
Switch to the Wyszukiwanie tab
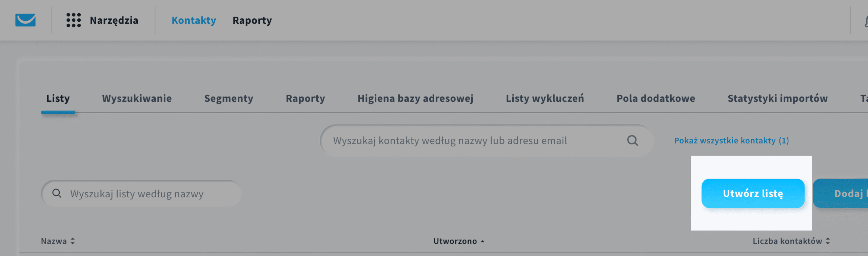[137, 98]
